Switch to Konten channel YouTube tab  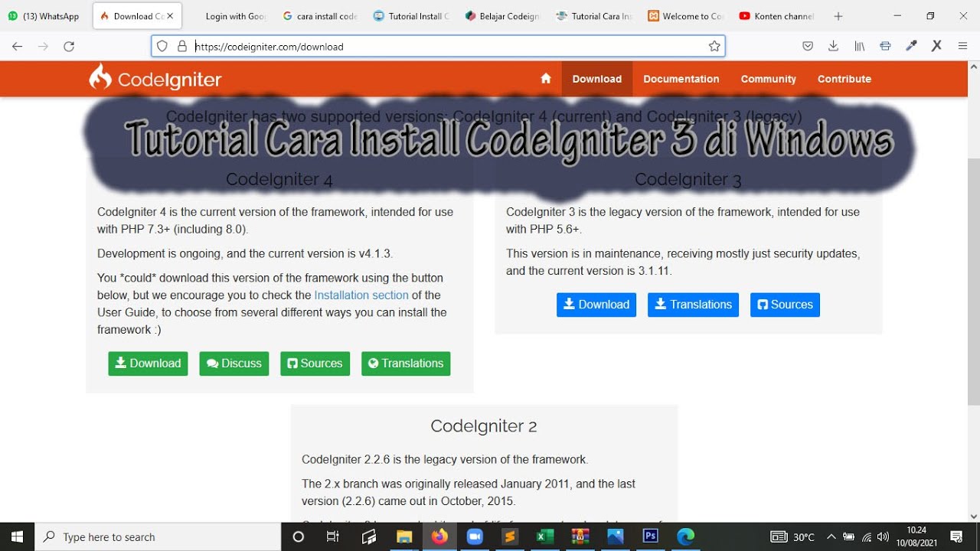tap(776, 16)
